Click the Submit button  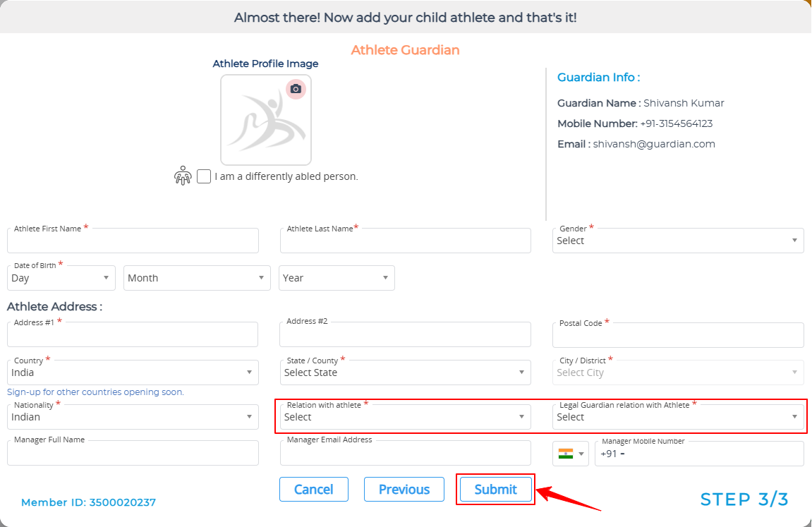pyautogui.click(x=495, y=489)
